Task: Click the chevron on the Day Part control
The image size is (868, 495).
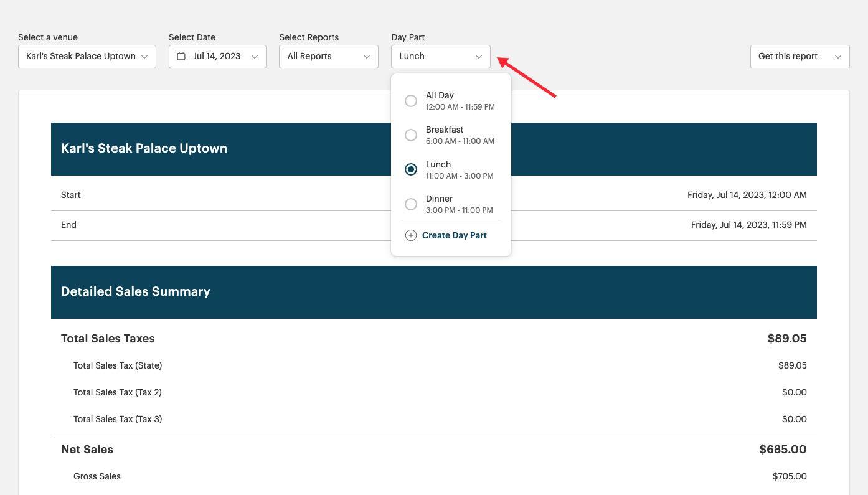Action: coord(479,56)
